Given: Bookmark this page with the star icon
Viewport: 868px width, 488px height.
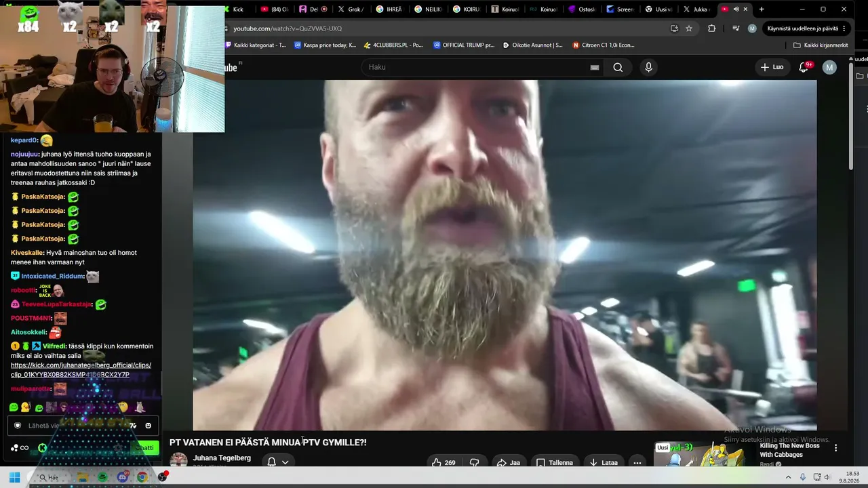Looking at the screenshot, I should (689, 28).
